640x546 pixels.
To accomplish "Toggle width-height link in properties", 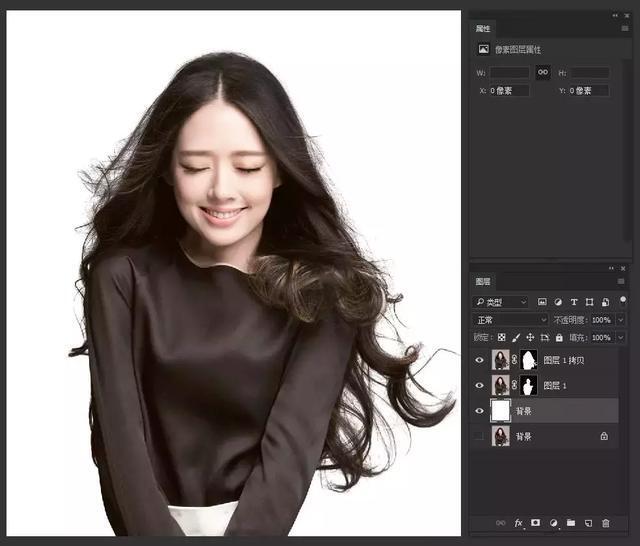I will [542, 72].
